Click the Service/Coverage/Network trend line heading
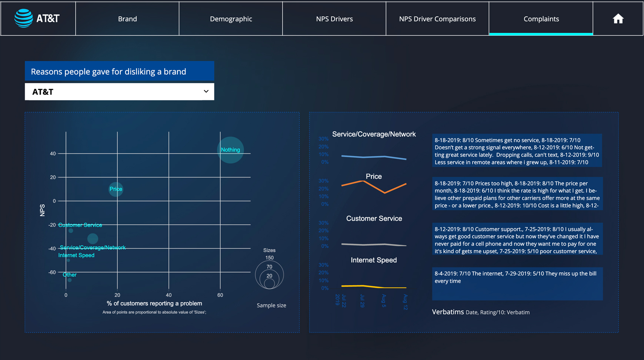Viewport: 644px width, 360px height. [x=374, y=134]
